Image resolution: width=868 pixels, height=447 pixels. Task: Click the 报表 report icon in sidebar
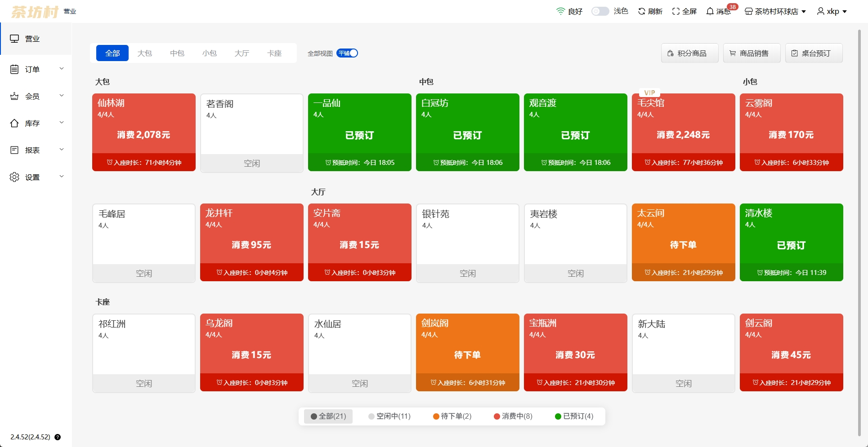coord(14,150)
